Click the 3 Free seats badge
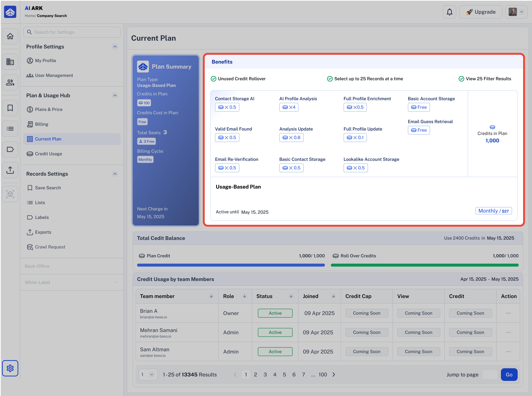Screen dimensions: 532x396 [x=146, y=141]
